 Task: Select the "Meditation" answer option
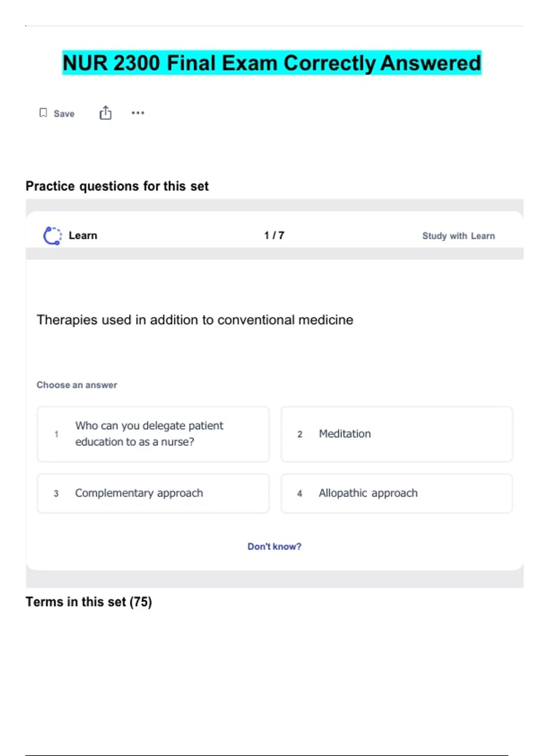396,434
